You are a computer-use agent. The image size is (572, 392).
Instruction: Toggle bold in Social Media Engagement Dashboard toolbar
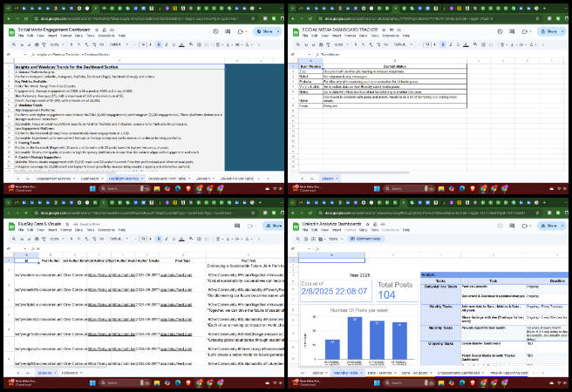point(159,44)
